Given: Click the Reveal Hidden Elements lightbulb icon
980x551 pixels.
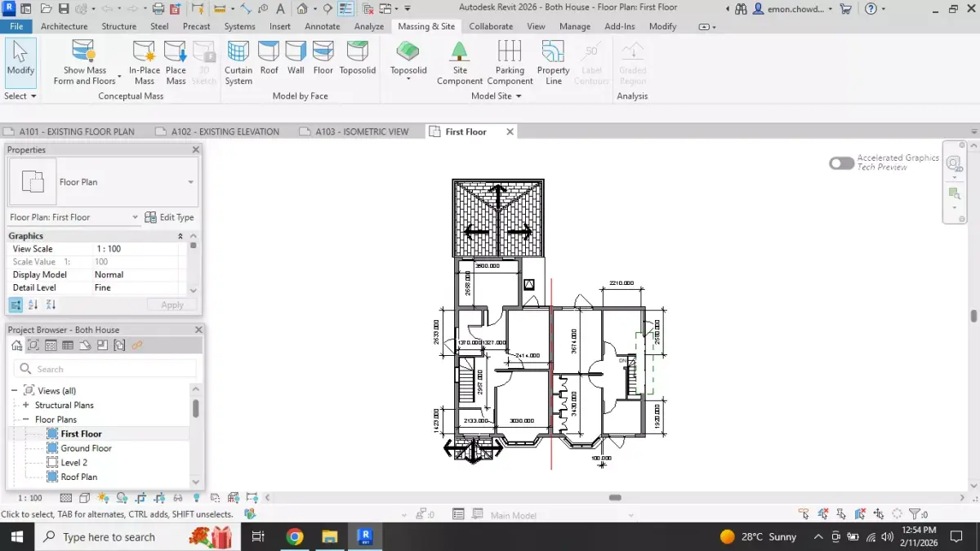Looking at the screenshot, I should point(196,498).
